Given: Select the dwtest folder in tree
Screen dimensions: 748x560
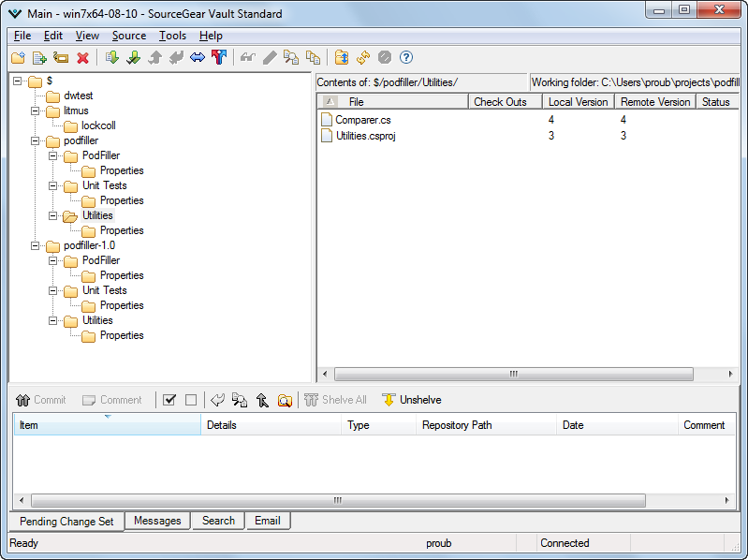Looking at the screenshot, I should [79, 96].
